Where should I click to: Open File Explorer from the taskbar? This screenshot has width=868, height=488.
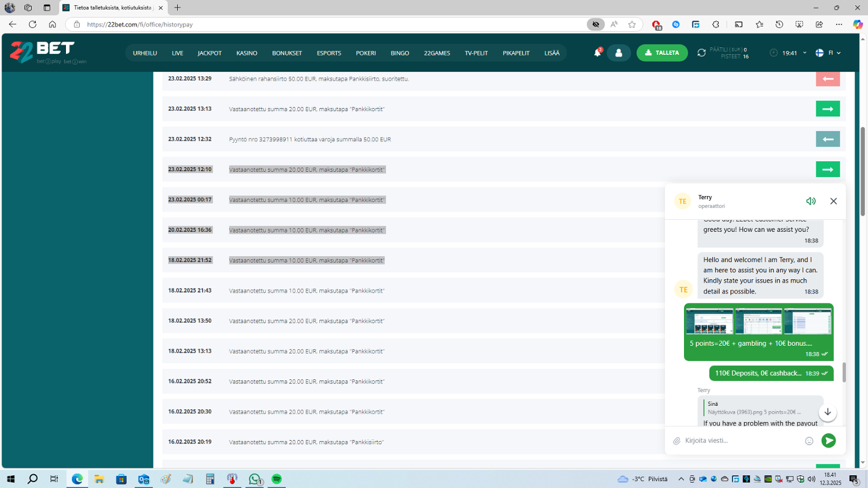pyautogui.click(x=99, y=479)
